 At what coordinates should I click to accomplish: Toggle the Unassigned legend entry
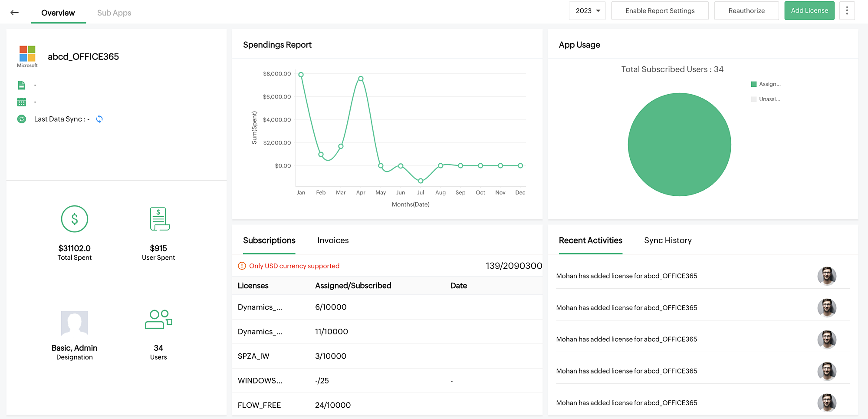(766, 99)
